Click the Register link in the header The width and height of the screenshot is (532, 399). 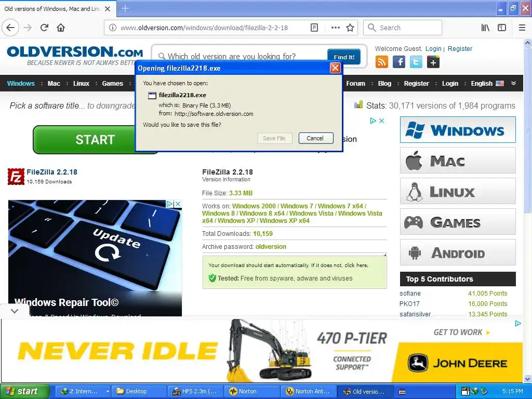460,48
